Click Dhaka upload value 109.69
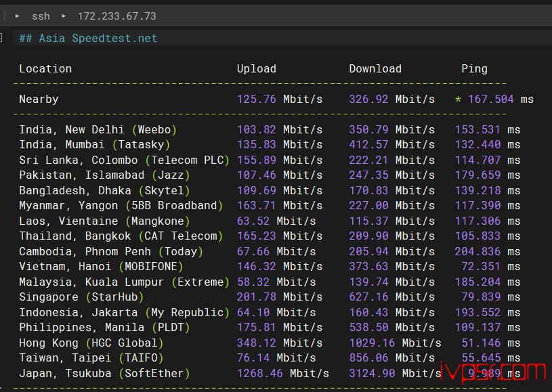552x392 pixels. pyautogui.click(x=256, y=191)
